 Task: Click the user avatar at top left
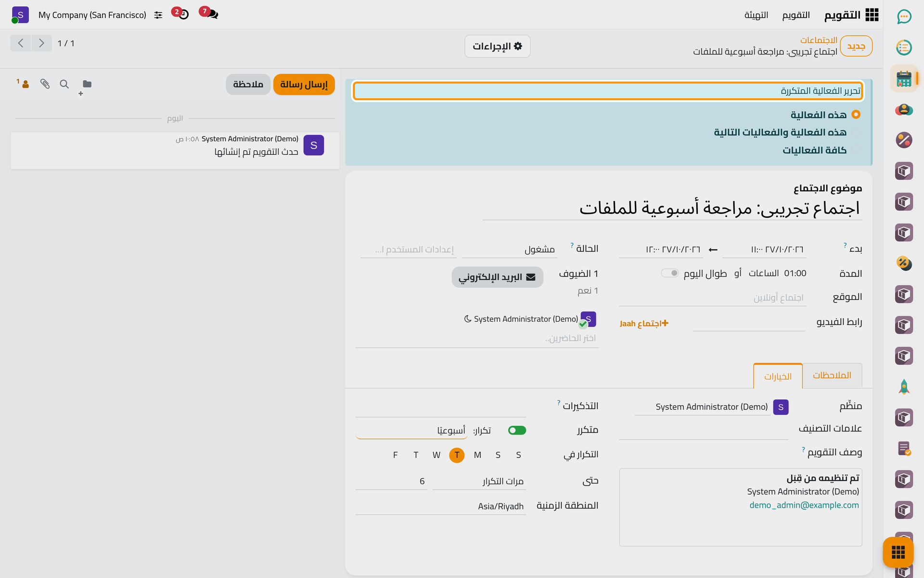pyautogui.click(x=20, y=15)
